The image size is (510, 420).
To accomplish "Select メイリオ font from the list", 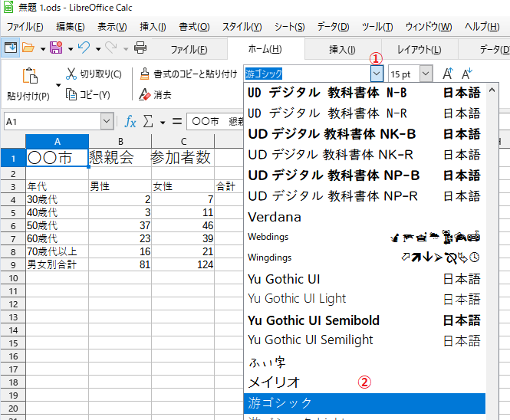I will pyautogui.click(x=364, y=382).
